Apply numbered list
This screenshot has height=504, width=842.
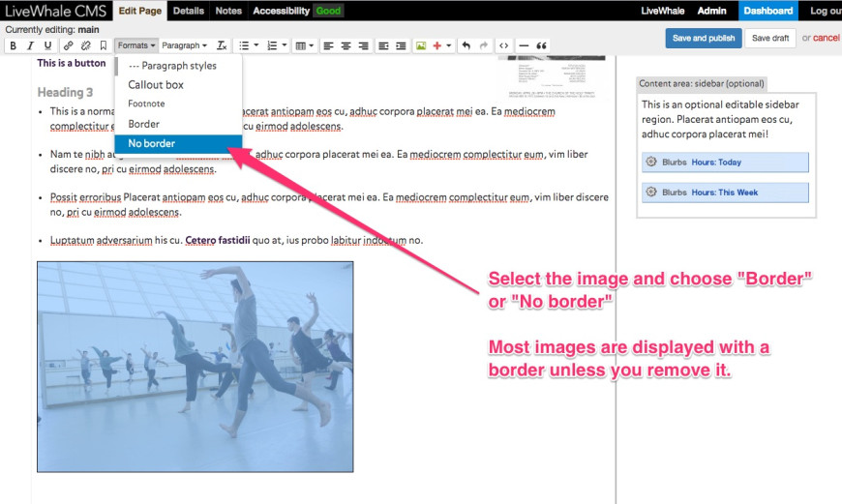[272, 45]
